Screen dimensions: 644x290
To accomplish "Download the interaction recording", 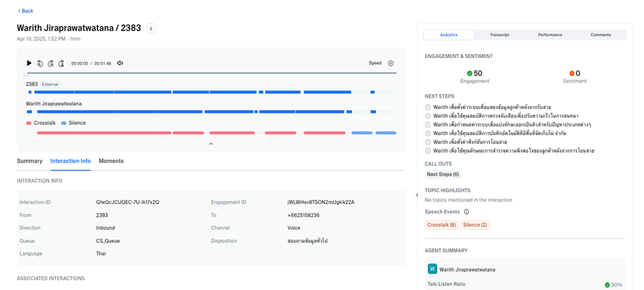I will click(x=151, y=28).
